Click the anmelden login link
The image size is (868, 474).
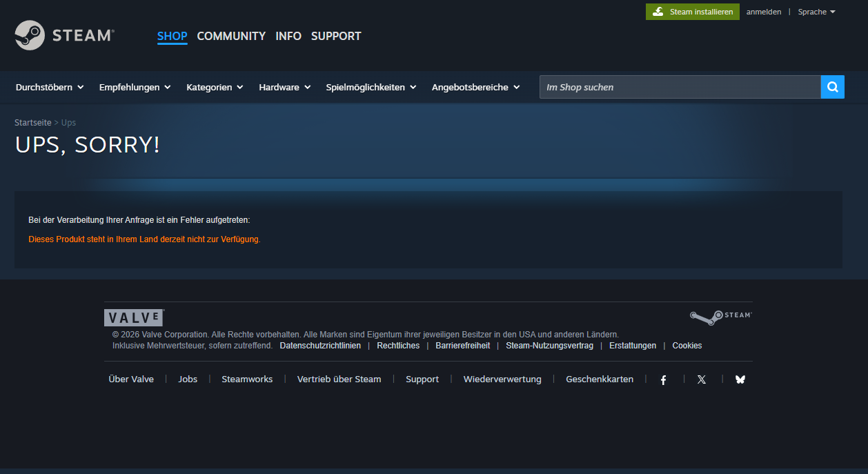(764, 12)
